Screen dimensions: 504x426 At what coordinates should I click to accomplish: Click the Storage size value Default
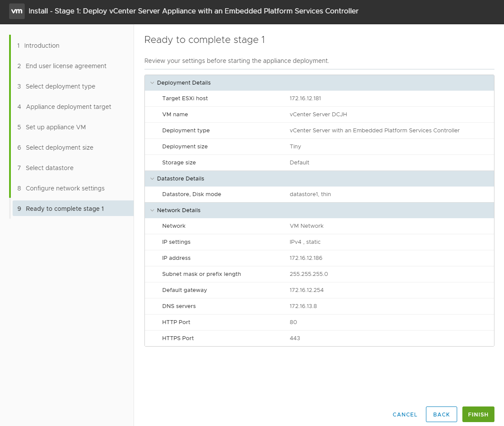(299, 163)
